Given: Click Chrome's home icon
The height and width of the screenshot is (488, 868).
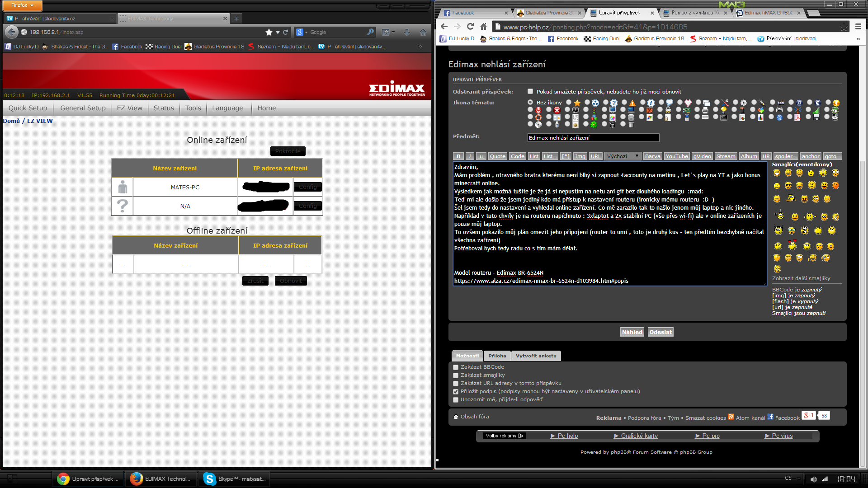Looking at the screenshot, I should pos(483,27).
